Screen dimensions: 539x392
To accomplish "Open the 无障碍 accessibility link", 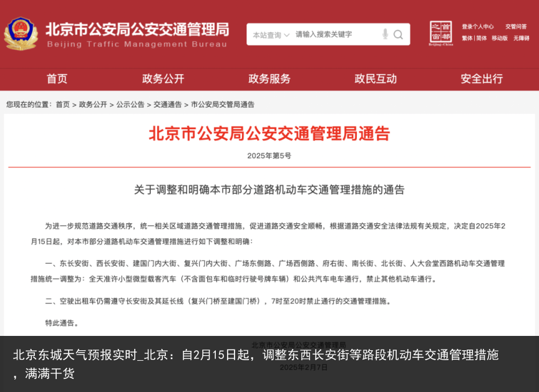I will (x=521, y=38).
